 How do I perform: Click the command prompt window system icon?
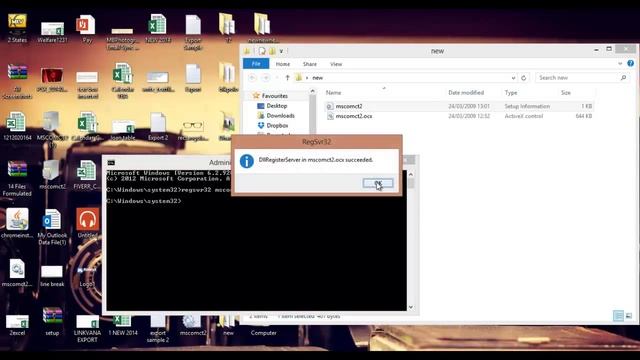point(111,162)
